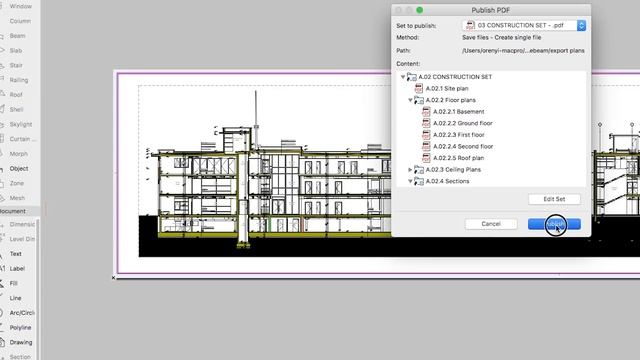Click A.02.2 Floor plans folder icon
640x360 pixels.
(x=419, y=100)
